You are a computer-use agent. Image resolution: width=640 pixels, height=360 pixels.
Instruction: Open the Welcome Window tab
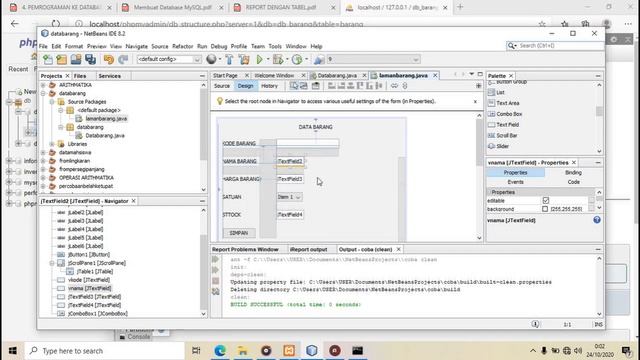pyautogui.click(x=274, y=76)
